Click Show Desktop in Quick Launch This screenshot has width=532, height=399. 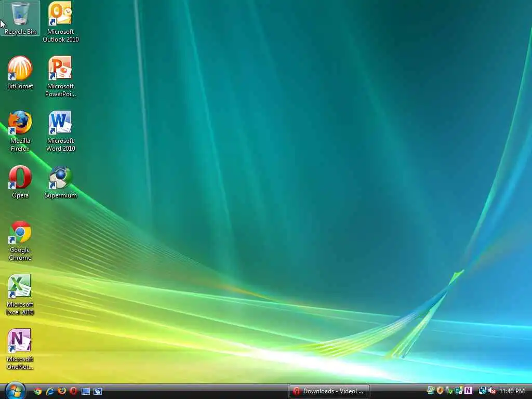pyautogui.click(x=86, y=391)
